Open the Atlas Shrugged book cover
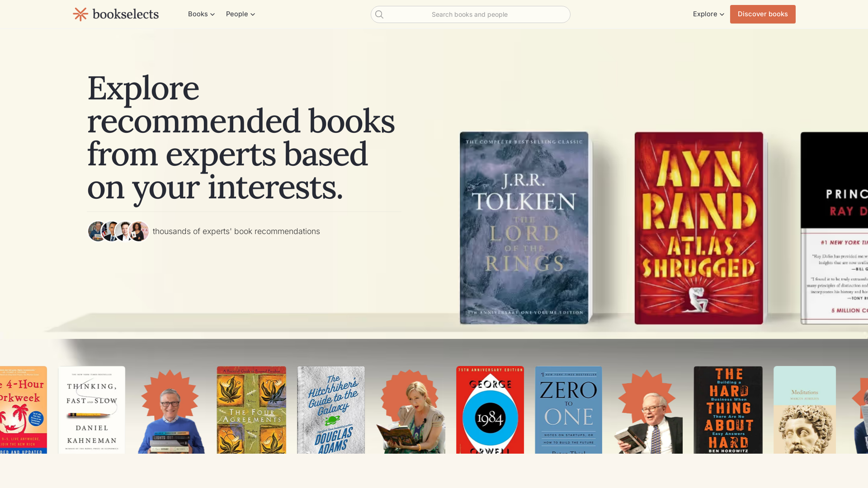 point(699,228)
